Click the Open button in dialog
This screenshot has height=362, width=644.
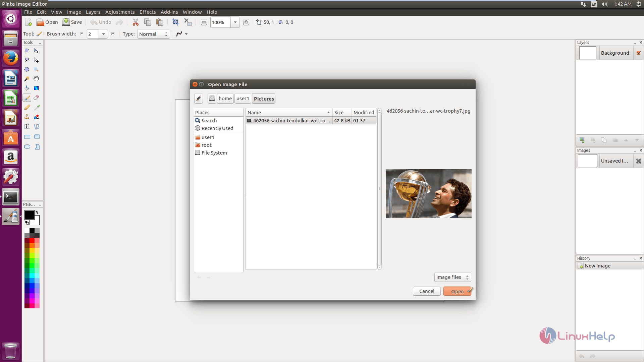point(458,291)
